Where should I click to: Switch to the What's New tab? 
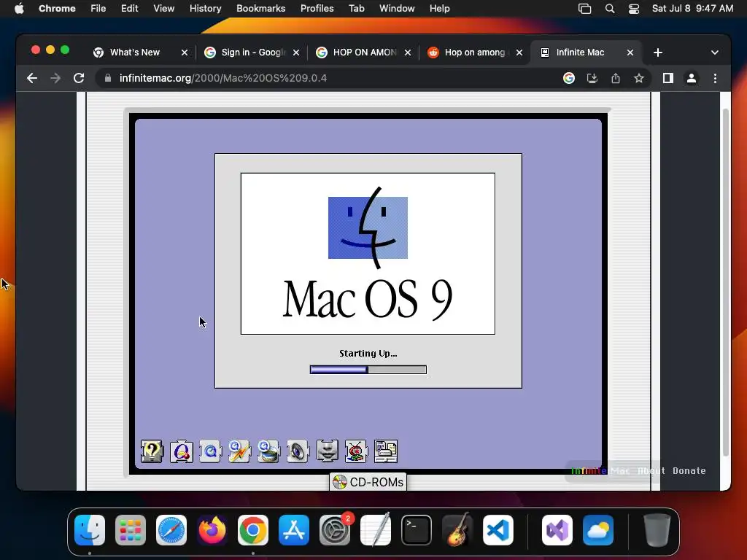(x=135, y=52)
